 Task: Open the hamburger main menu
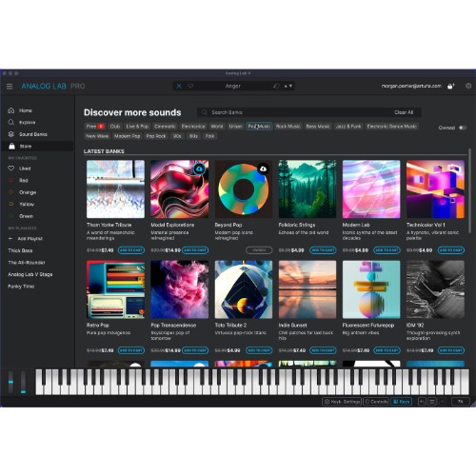click(x=10, y=87)
